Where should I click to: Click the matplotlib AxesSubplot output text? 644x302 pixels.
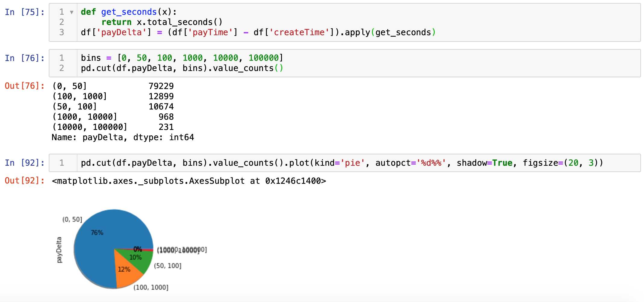(189, 181)
